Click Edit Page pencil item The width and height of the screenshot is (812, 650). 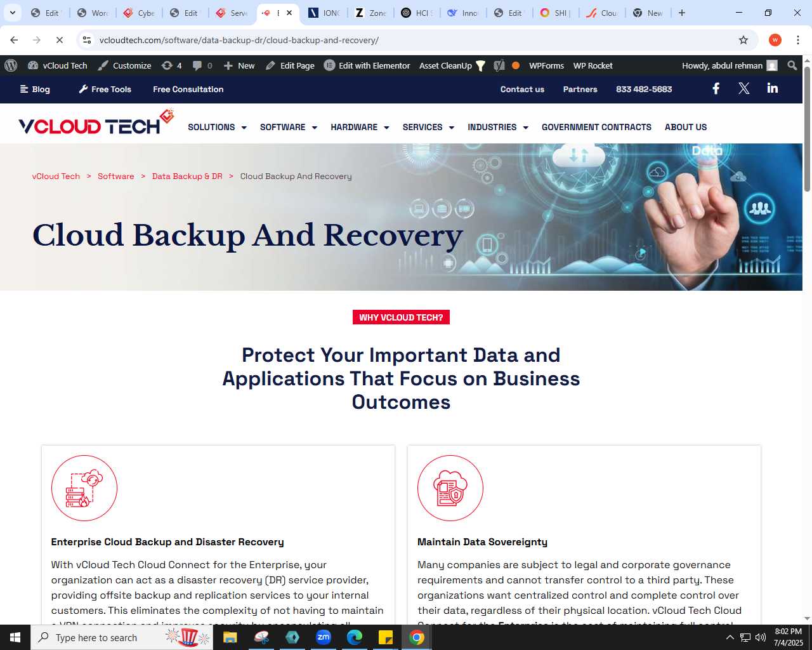[x=290, y=65]
